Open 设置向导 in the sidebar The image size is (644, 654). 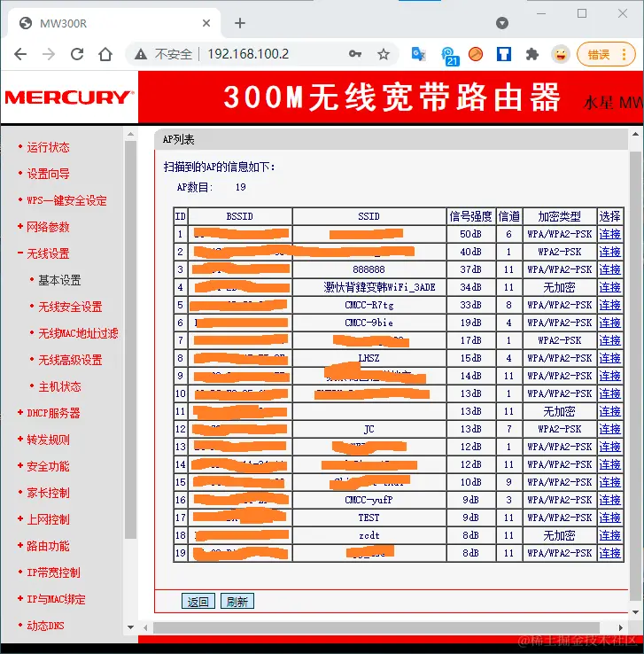pos(48,174)
